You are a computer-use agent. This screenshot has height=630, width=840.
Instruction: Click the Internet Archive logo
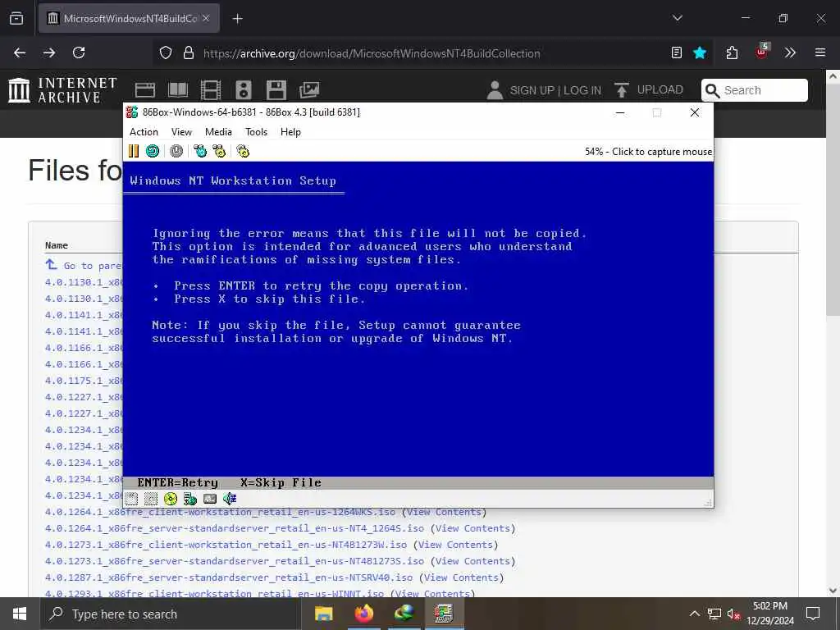[62, 90]
